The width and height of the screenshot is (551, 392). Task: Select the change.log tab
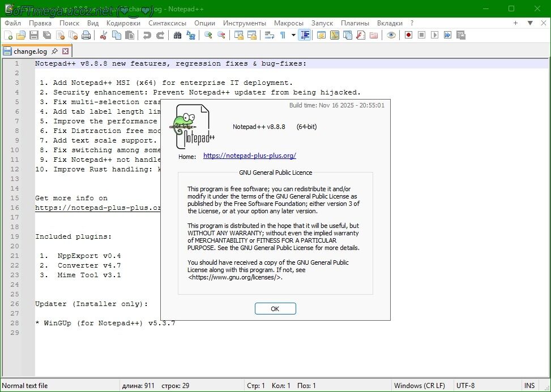click(31, 51)
